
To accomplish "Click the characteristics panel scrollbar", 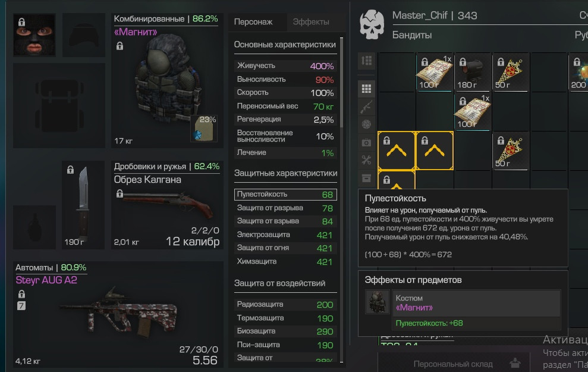I will pyautogui.click(x=342, y=199).
